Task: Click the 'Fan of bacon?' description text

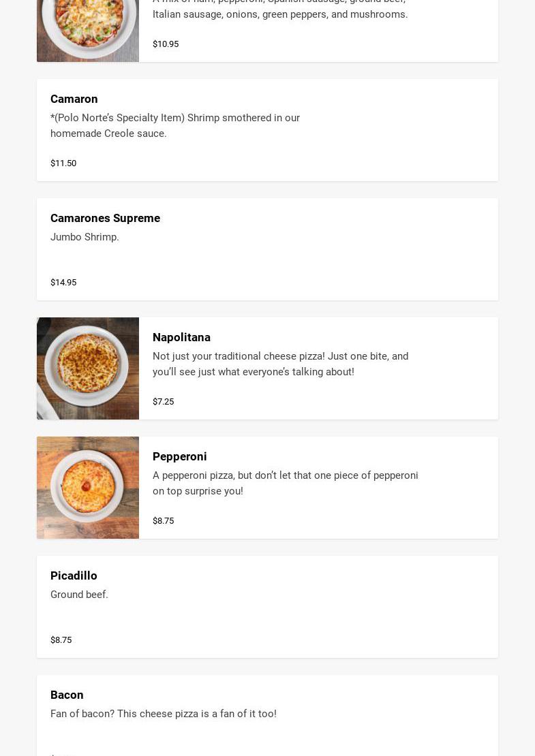Action: tap(164, 714)
